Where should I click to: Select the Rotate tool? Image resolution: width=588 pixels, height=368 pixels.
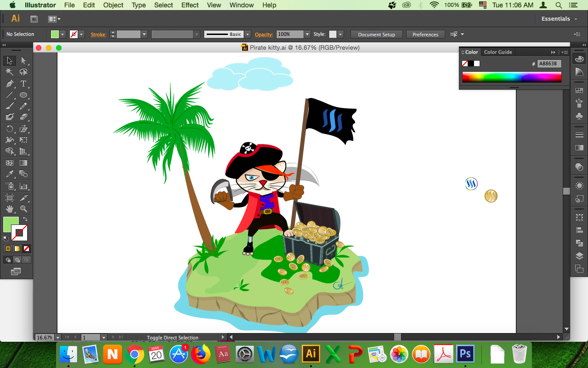click(9, 129)
